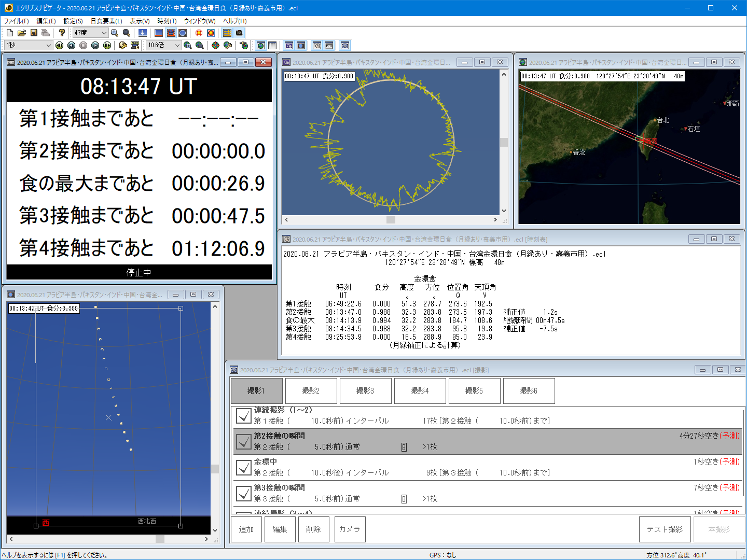The image size is (747, 560).
Task: Click the 台北 label on the map
Action: click(663, 120)
